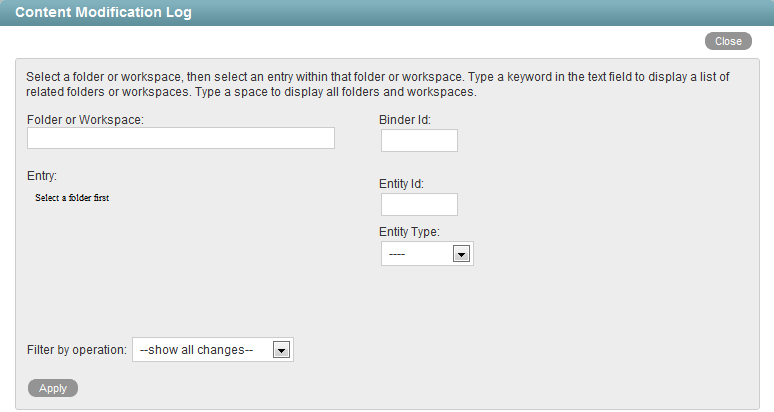The image size is (774, 412).
Task: Click the 'Folder or Workspace:' label
Action: [86, 120]
